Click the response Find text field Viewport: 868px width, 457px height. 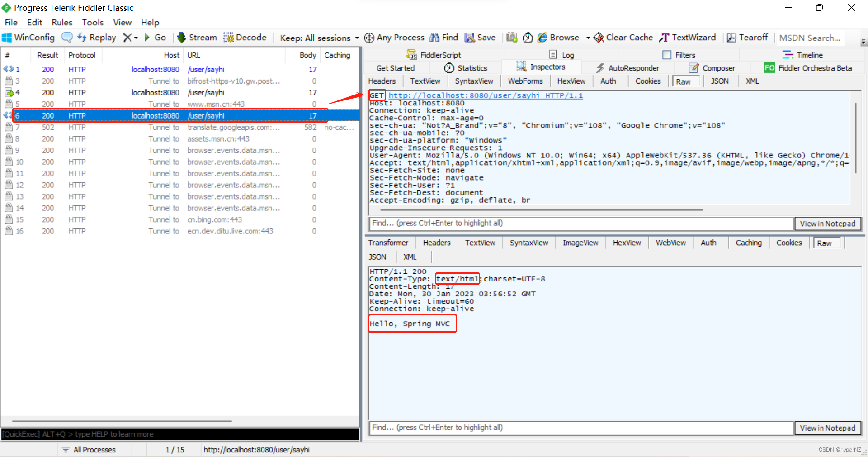pos(581,428)
